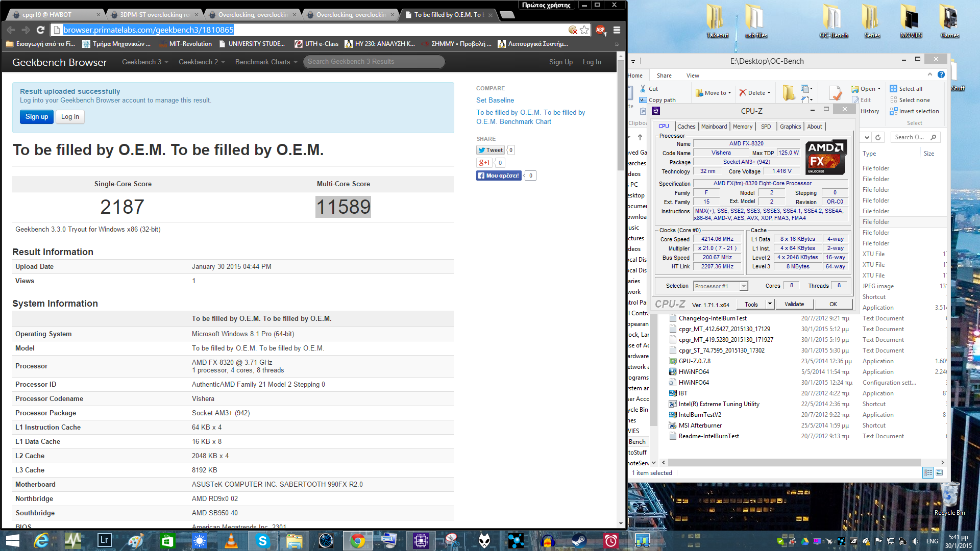Click Copy path in Explorer ribbon

tap(658, 100)
